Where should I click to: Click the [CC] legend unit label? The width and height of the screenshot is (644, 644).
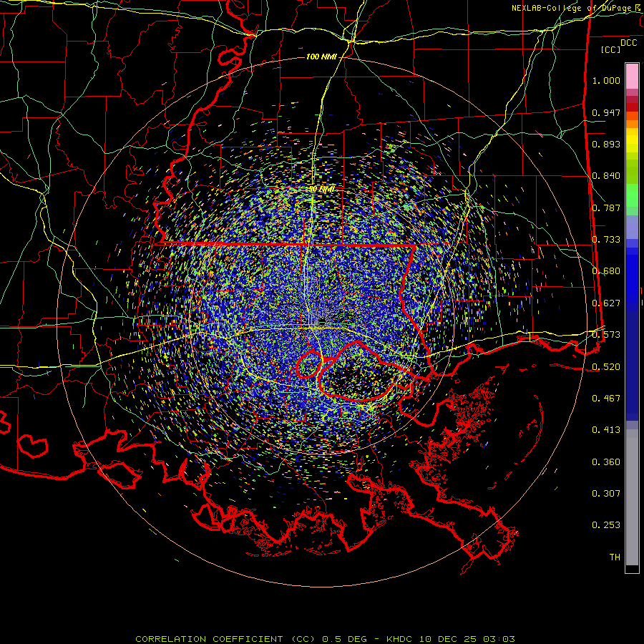click(x=611, y=49)
